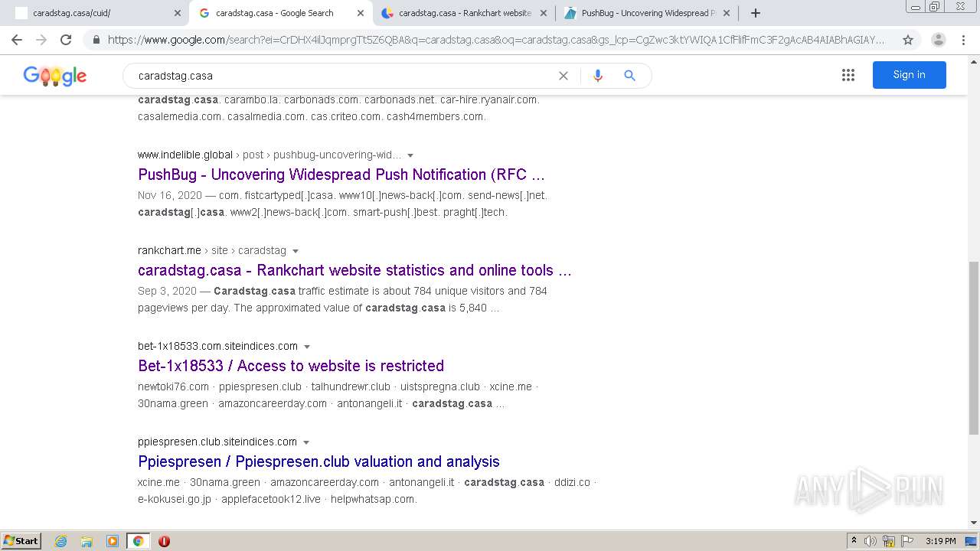Reload the current page
The width and height of the screenshot is (980, 551).
(x=66, y=40)
